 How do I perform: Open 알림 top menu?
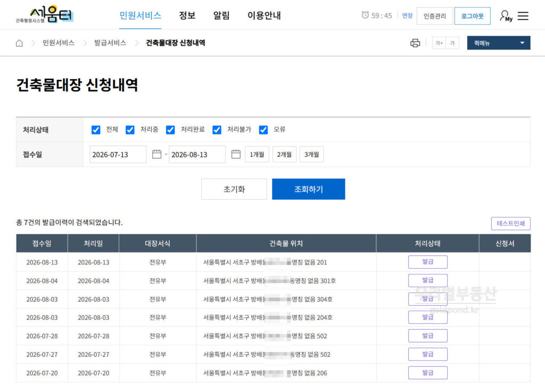[221, 15]
